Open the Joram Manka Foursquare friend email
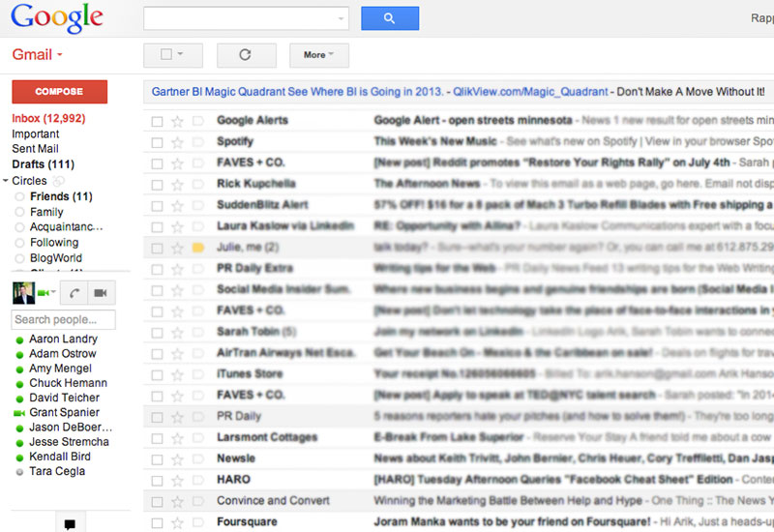The image size is (774, 532). coord(512,521)
